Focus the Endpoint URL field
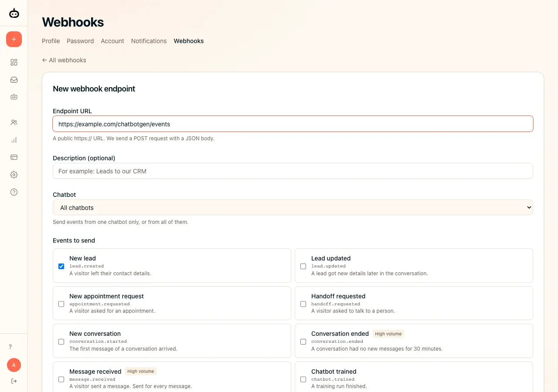Viewport: 558px width, 392px height. pyautogui.click(x=293, y=124)
